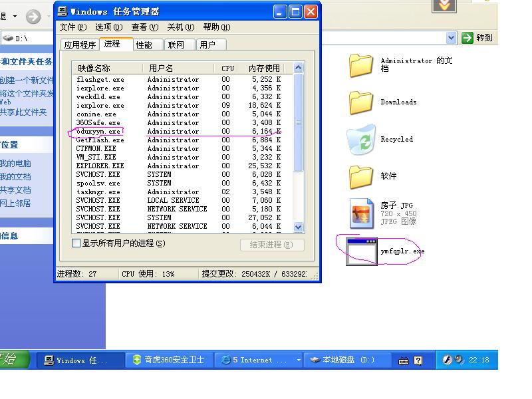
Task: Open the back button history dropdown arrow
Action: pyautogui.click(x=15, y=16)
